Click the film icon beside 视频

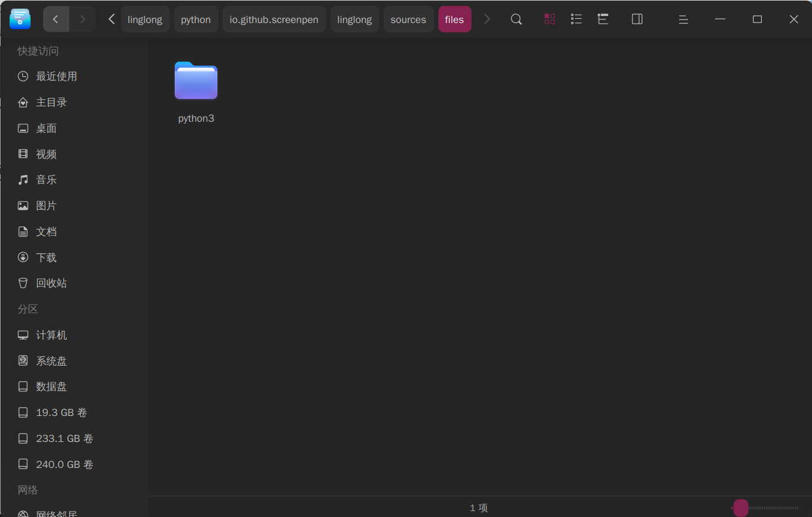pos(23,154)
